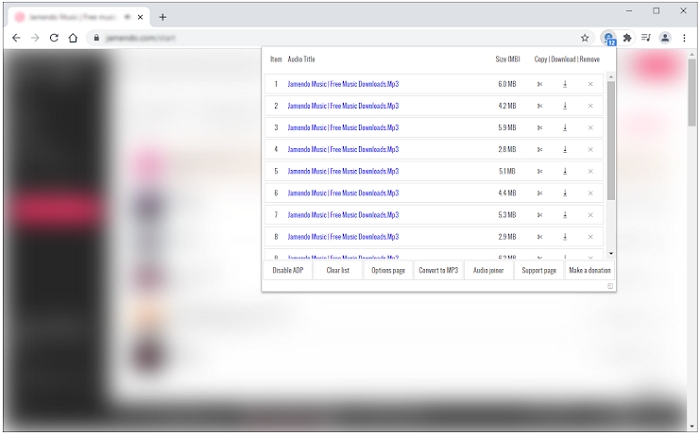
Task: Select the Jamendo Music browser tab
Action: click(79, 17)
